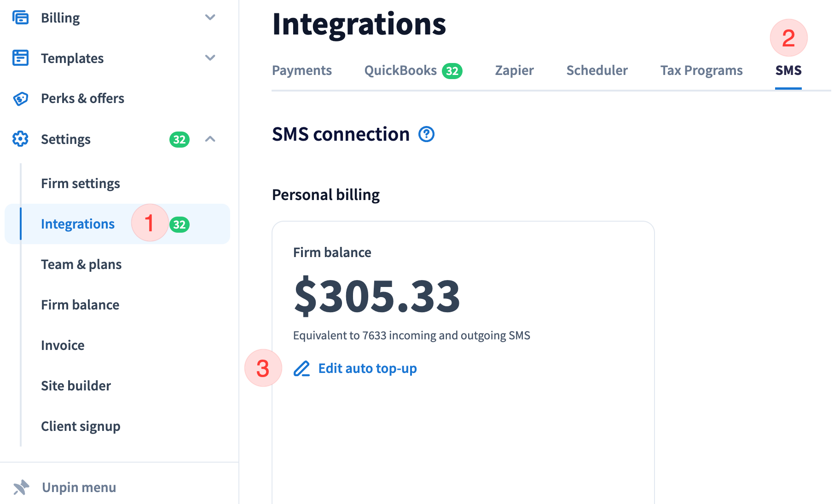Collapse the Settings section chevron
Screen dimensions: 834x504
coord(210,139)
